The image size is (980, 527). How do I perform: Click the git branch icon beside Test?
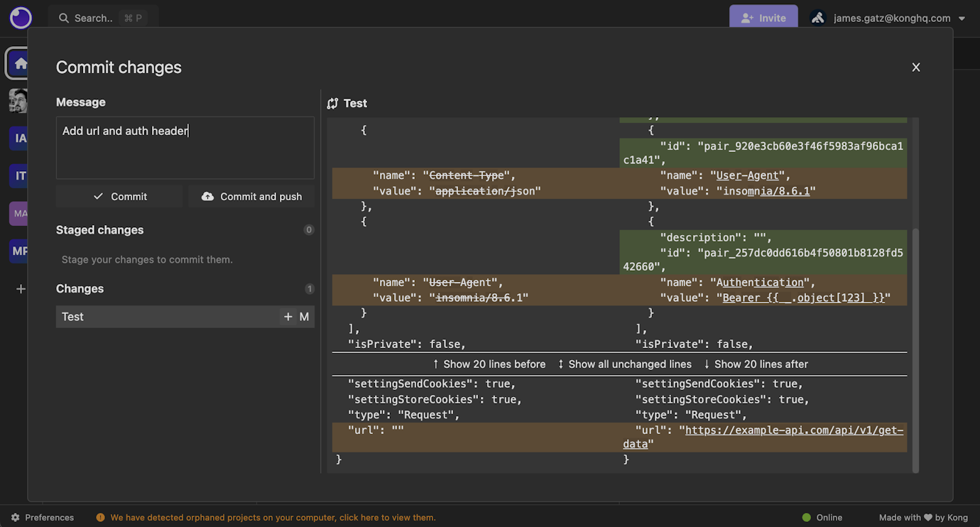[332, 103]
